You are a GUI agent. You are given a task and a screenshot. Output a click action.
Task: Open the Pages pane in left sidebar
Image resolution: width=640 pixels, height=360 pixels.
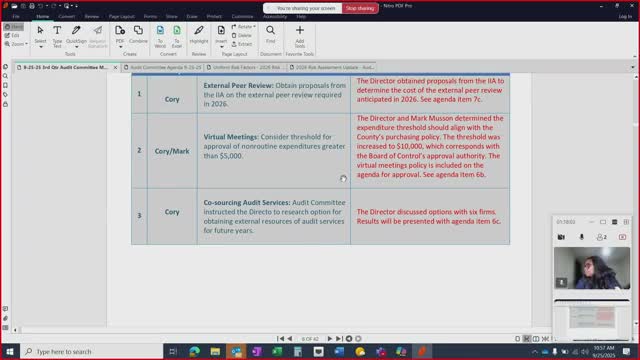(5, 67)
